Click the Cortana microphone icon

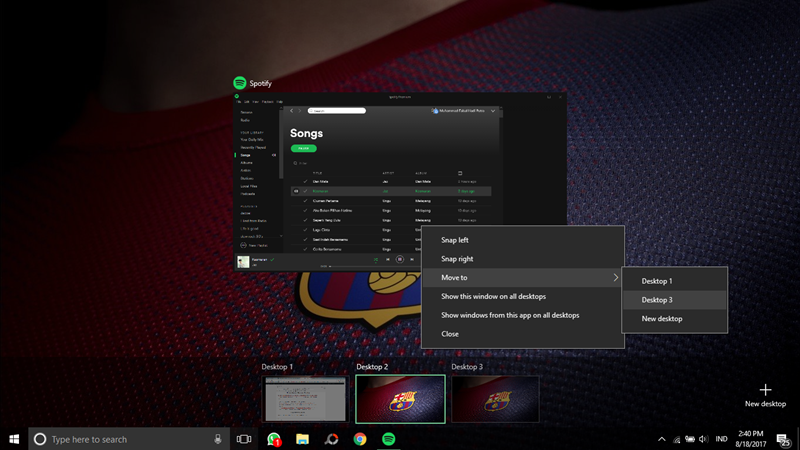217,438
